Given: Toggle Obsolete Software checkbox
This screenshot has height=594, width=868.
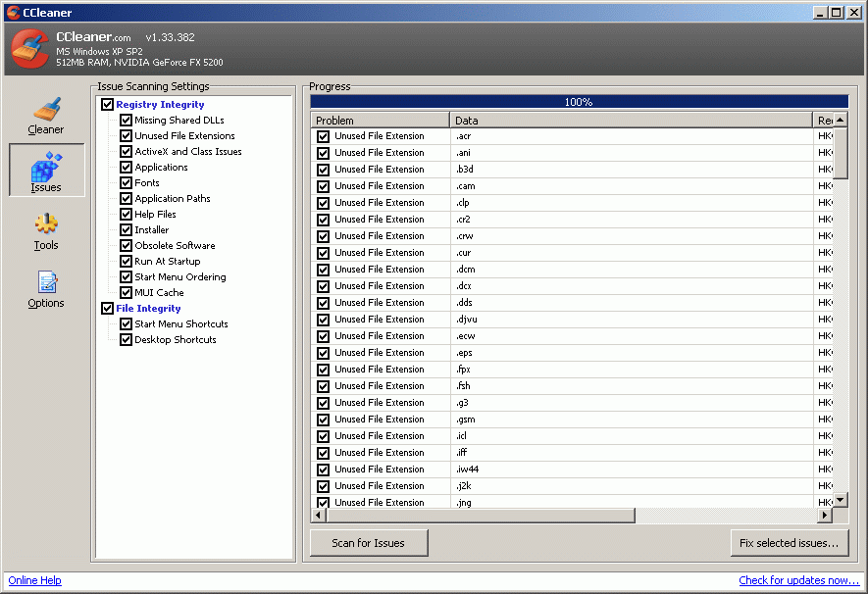Looking at the screenshot, I should pyautogui.click(x=127, y=246).
